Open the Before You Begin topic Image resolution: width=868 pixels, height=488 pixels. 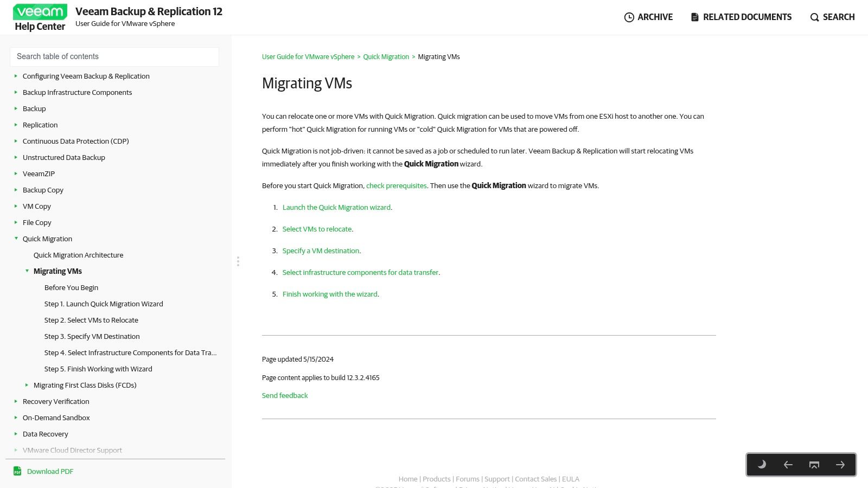71,287
